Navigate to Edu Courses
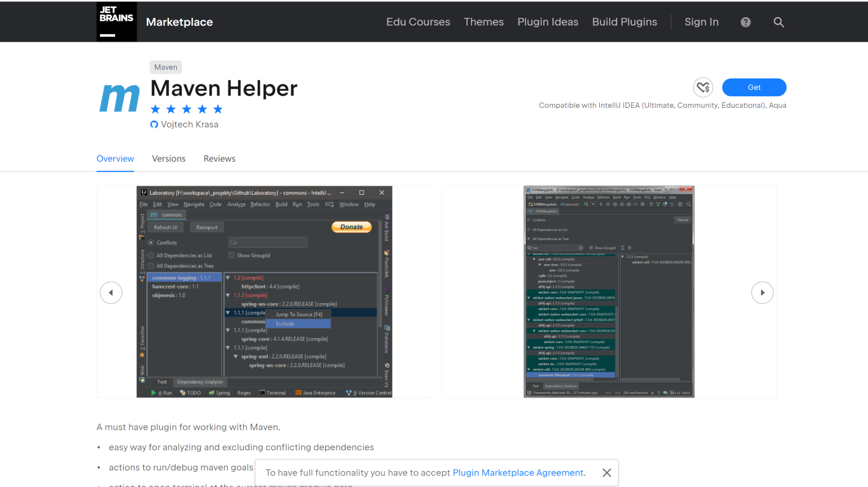 point(418,22)
